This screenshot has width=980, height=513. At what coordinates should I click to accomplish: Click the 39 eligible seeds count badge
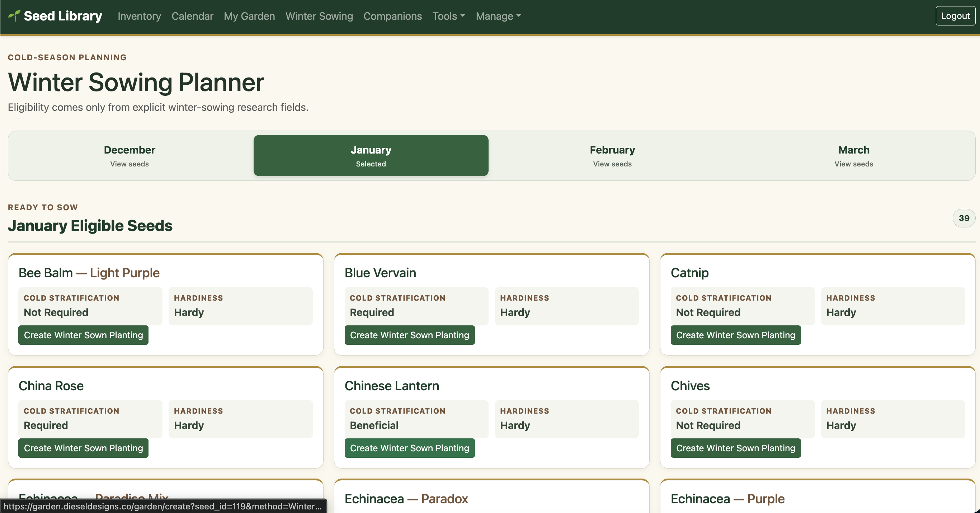pos(963,218)
